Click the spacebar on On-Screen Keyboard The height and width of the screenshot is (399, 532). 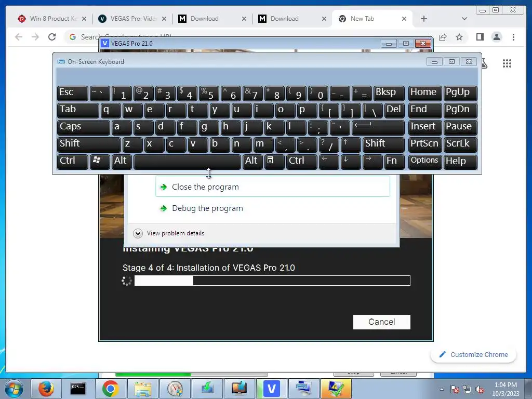pos(187,162)
